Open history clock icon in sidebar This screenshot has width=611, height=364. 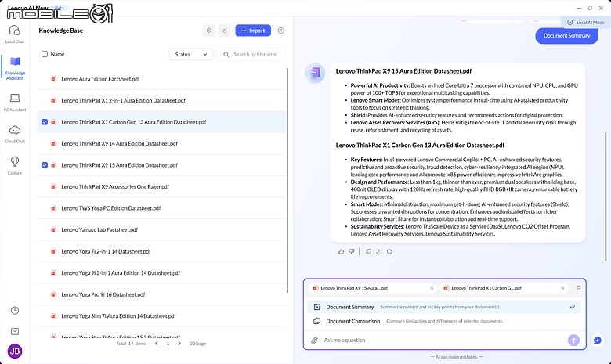click(15, 310)
